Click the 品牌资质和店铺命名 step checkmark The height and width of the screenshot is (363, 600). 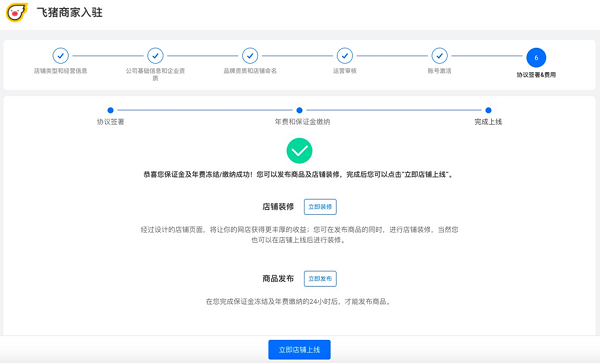(x=250, y=55)
